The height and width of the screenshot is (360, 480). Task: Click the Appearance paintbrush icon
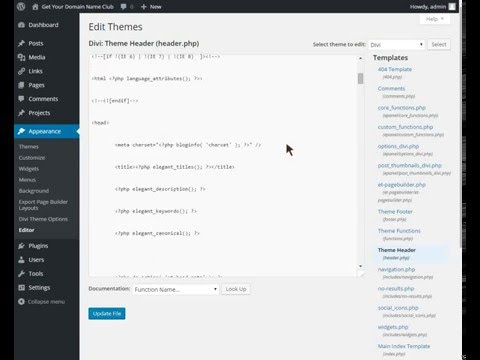[21, 131]
